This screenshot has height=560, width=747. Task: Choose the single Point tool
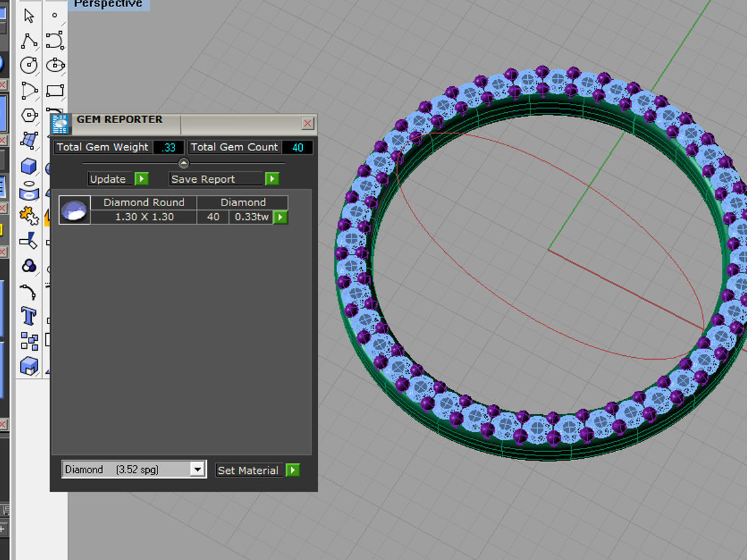click(x=55, y=16)
